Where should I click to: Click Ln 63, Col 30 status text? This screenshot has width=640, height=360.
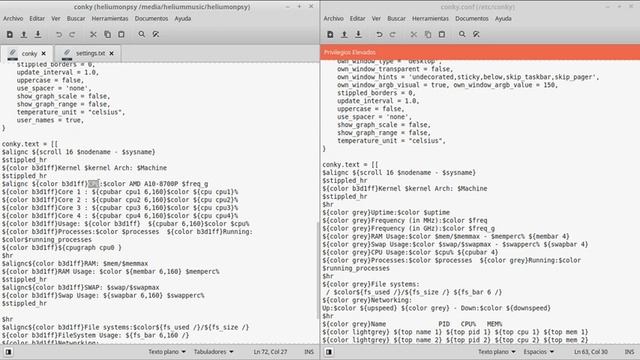coord(591,352)
